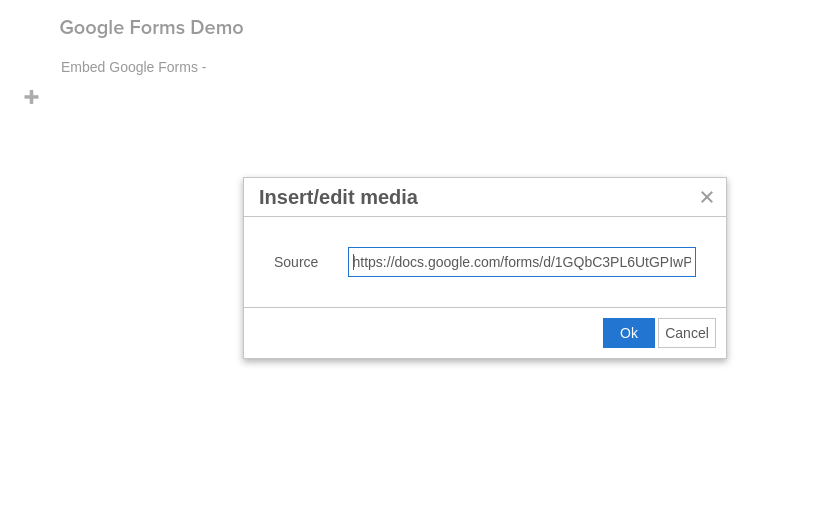The width and height of the screenshot is (815, 518).
Task: Click the word Forms in the heading
Action: 157,28
